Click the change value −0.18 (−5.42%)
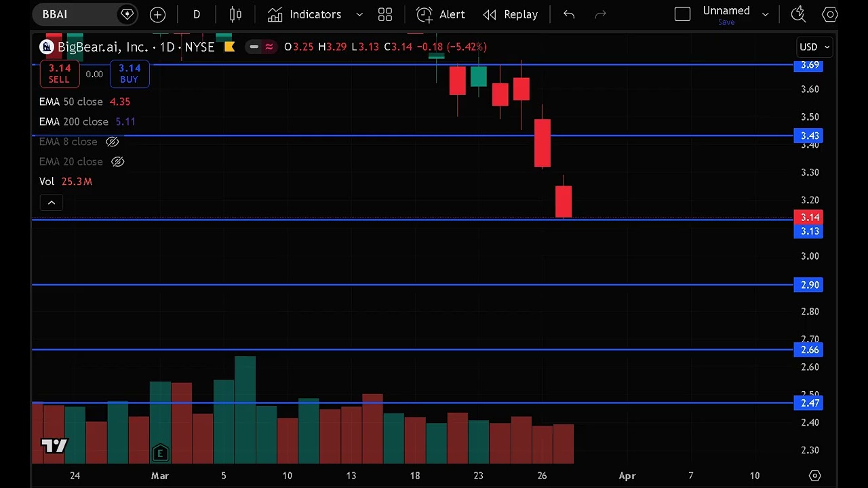 coord(451,47)
